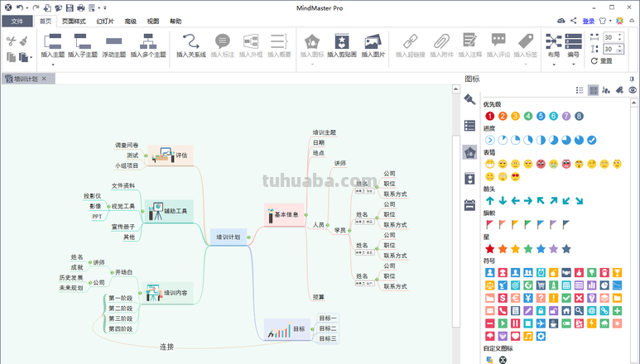This screenshot has width=640, height=364.
Task: Click the 重置 reset button
Action: (602, 61)
